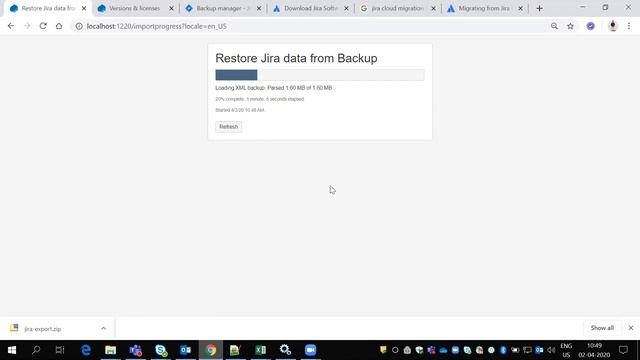
Task: Open Zoom from taskbar
Action: [311, 350]
